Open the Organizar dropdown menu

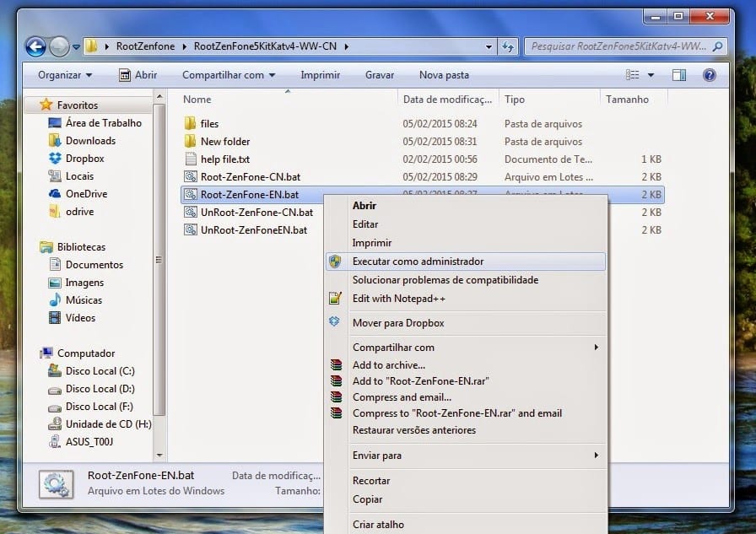65,75
